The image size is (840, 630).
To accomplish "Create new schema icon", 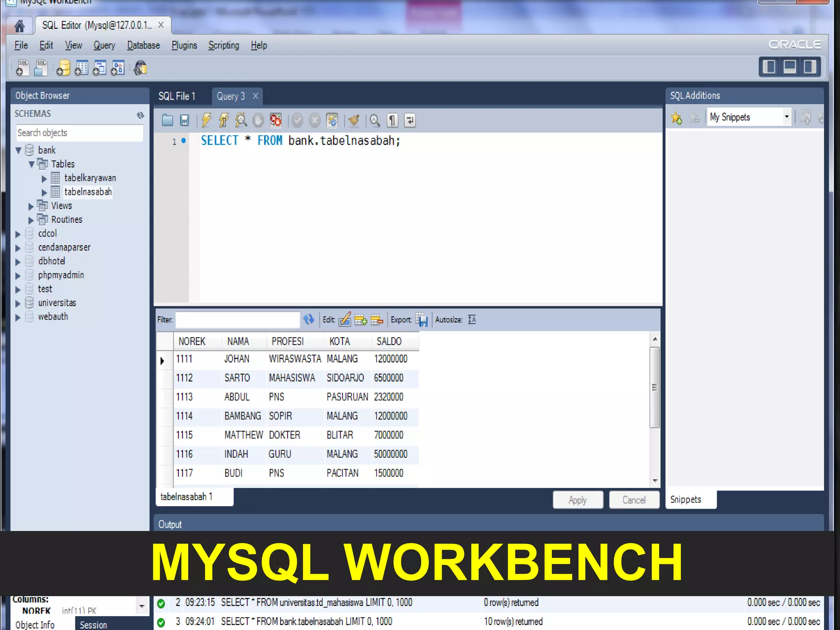I will (x=63, y=68).
